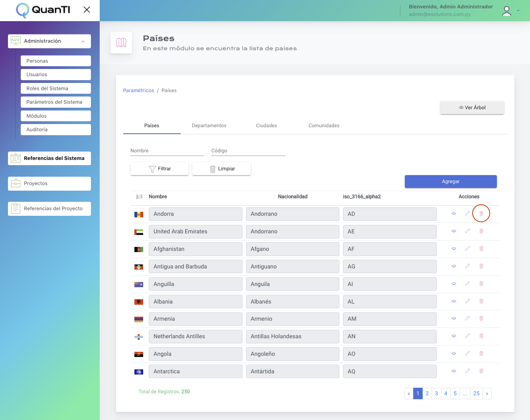View United Arab Emirates details
The image size is (530, 420).
[454, 231]
